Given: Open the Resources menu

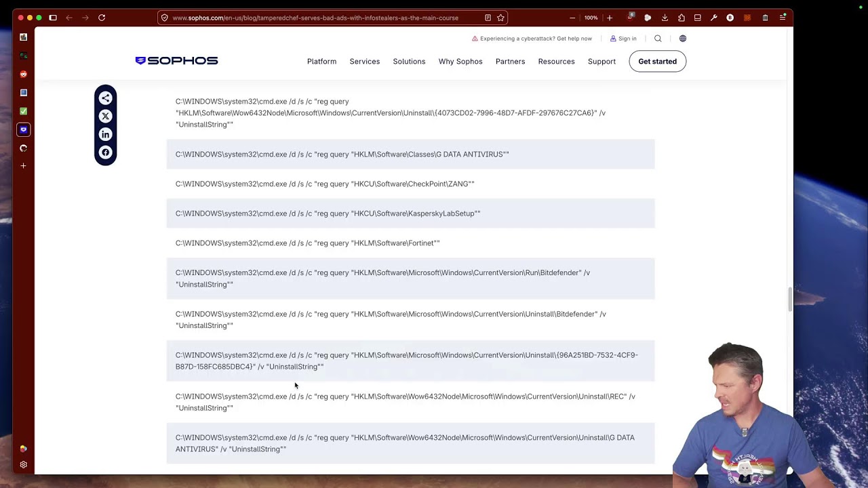Looking at the screenshot, I should (x=556, y=62).
